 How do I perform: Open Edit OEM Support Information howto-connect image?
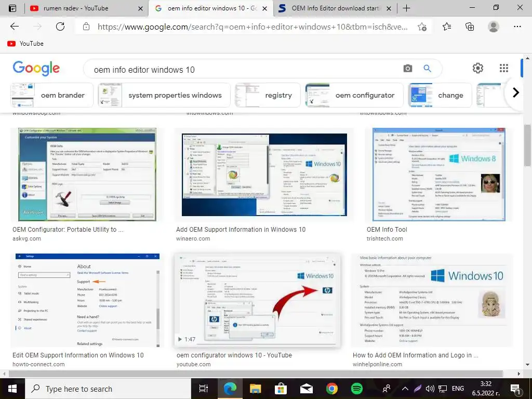[x=87, y=300]
